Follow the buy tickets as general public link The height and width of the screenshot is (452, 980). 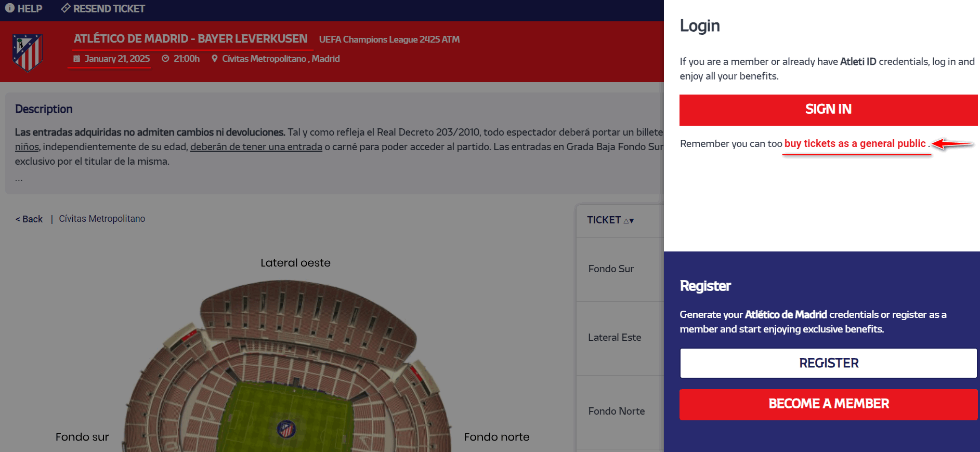(x=855, y=143)
